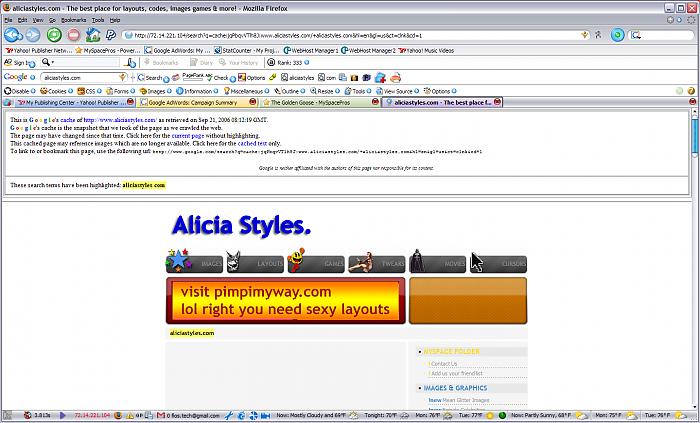This screenshot has width=700, height=423.
Task: Go forward with the Forward arrow button
Action: pyautogui.click(x=33, y=34)
